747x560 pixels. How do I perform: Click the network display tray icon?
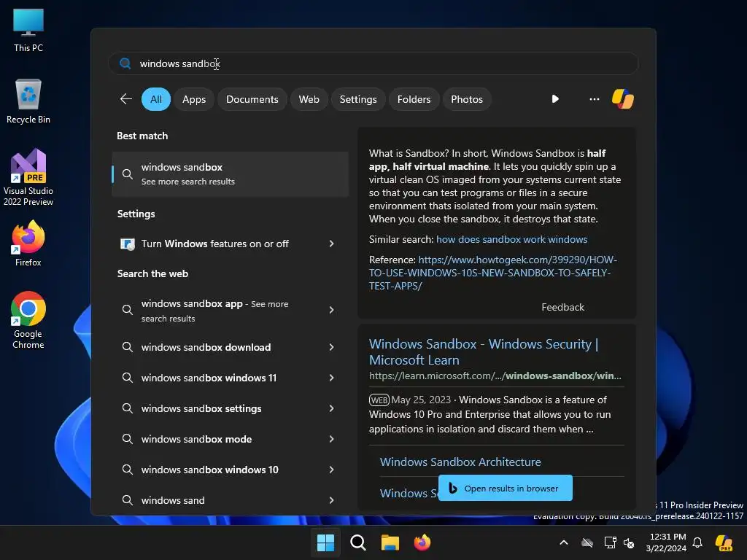coord(610,542)
